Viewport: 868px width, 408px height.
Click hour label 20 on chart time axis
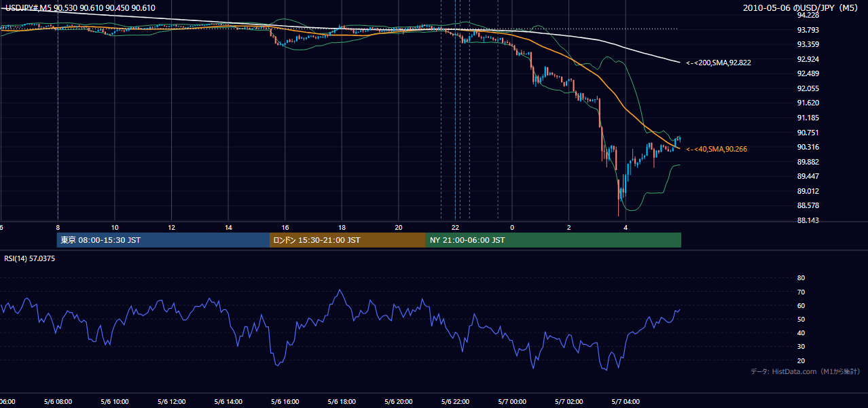click(x=399, y=228)
